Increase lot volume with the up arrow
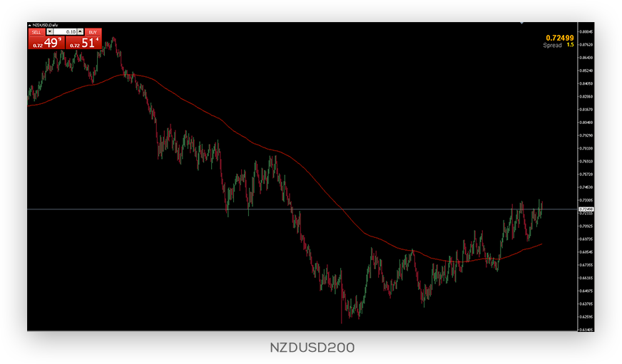This screenshot has height=364, width=622. pos(80,32)
